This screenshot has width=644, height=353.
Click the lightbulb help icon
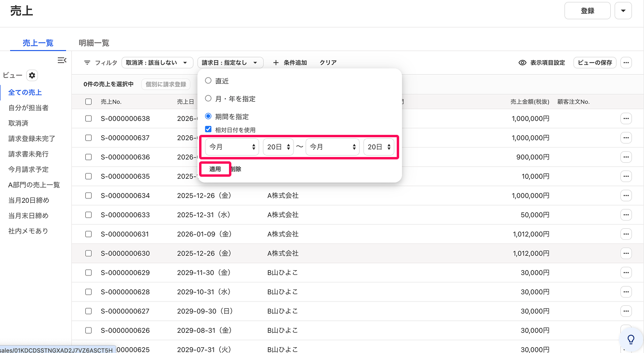(x=631, y=339)
